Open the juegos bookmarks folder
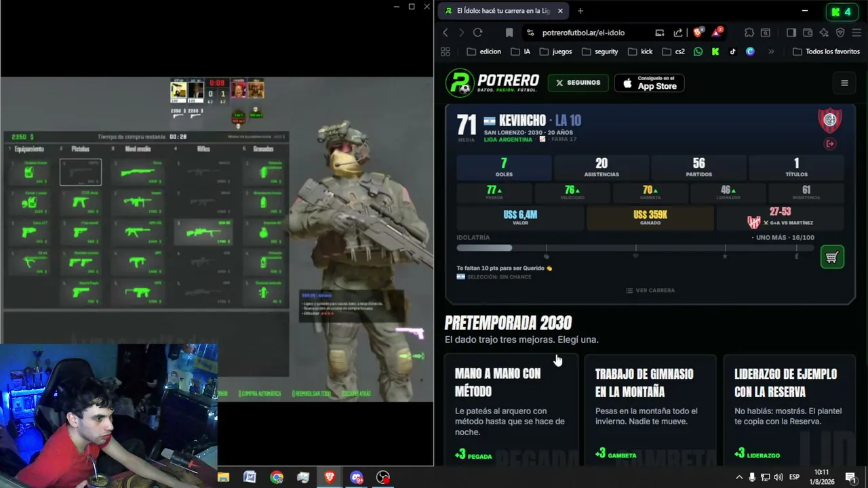 coord(555,52)
